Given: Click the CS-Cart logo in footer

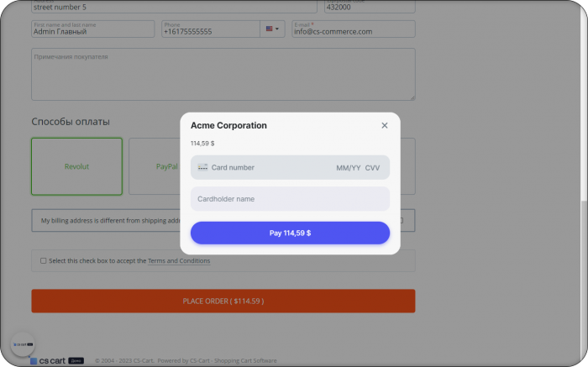Looking at the screenshot, I should [56, 360].
